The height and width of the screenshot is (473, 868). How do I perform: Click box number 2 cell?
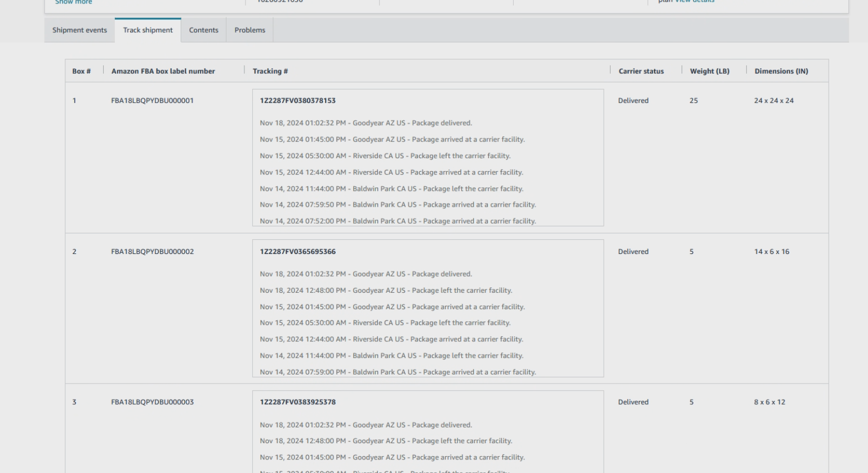(x=74, y=252)
